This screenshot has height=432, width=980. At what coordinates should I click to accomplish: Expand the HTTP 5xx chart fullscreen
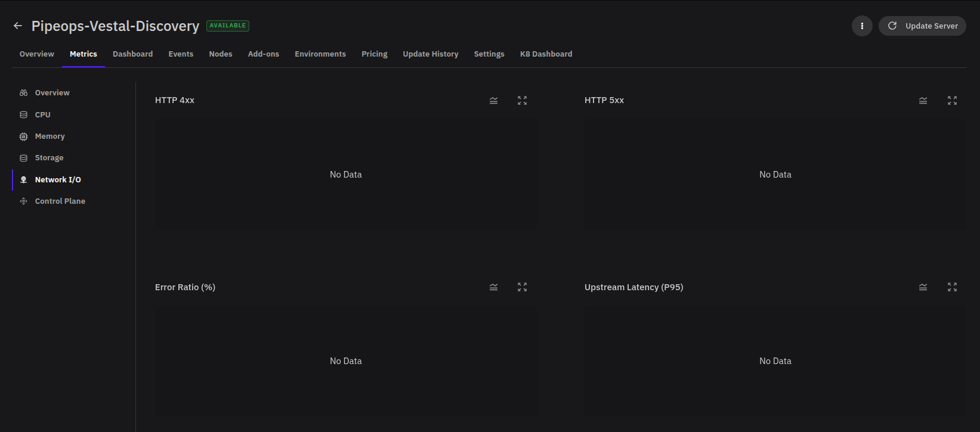click(x=952, y=101)
